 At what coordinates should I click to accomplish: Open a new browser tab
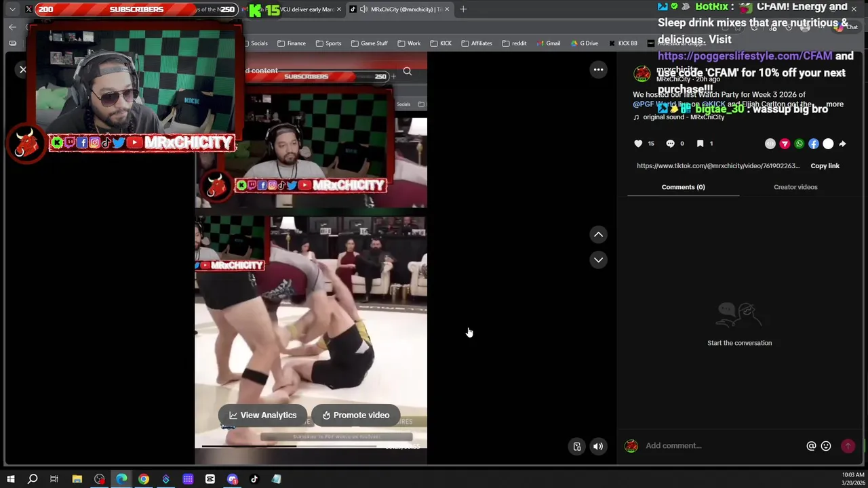coord(463,9)
